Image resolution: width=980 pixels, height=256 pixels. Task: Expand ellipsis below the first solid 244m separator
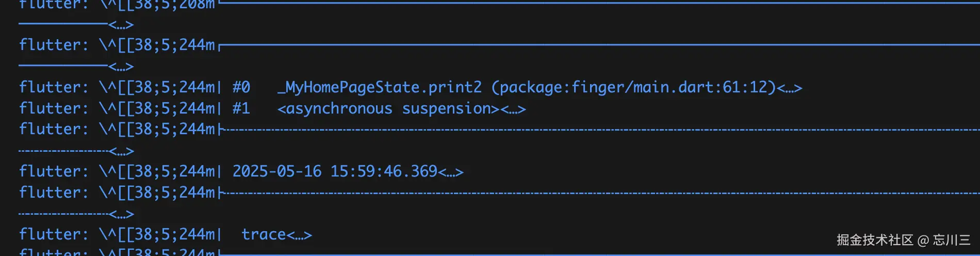click(x=121, y=67)
